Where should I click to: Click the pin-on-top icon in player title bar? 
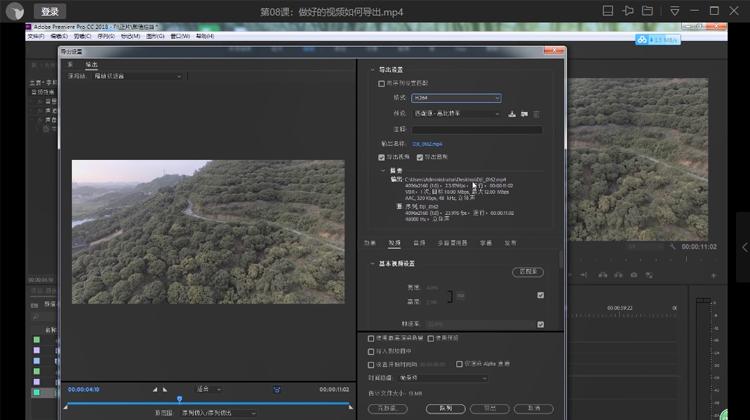tap(628, 11)
